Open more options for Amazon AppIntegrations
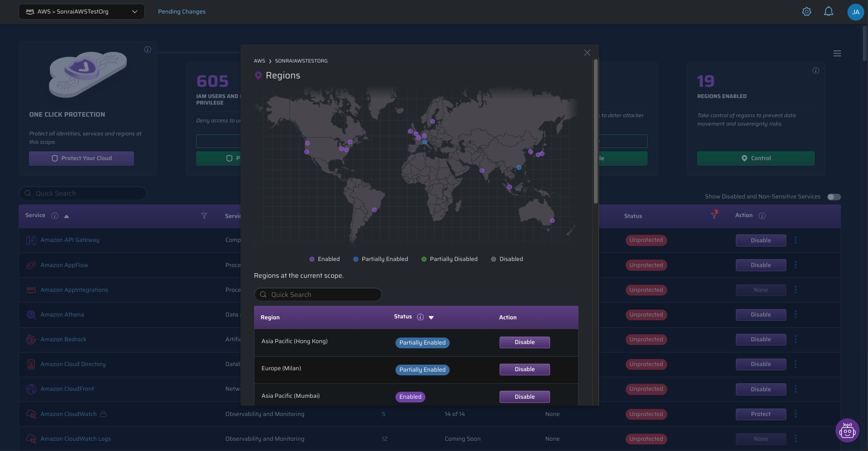The height and width of the screenshot is (451, 868). [x=796, y=289]
